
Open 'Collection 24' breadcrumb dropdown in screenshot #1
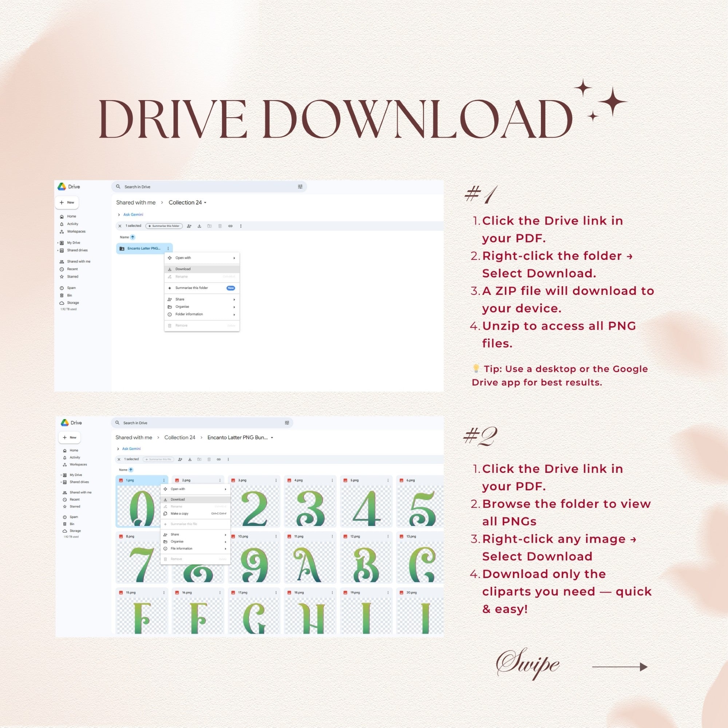tap(205, 203)
